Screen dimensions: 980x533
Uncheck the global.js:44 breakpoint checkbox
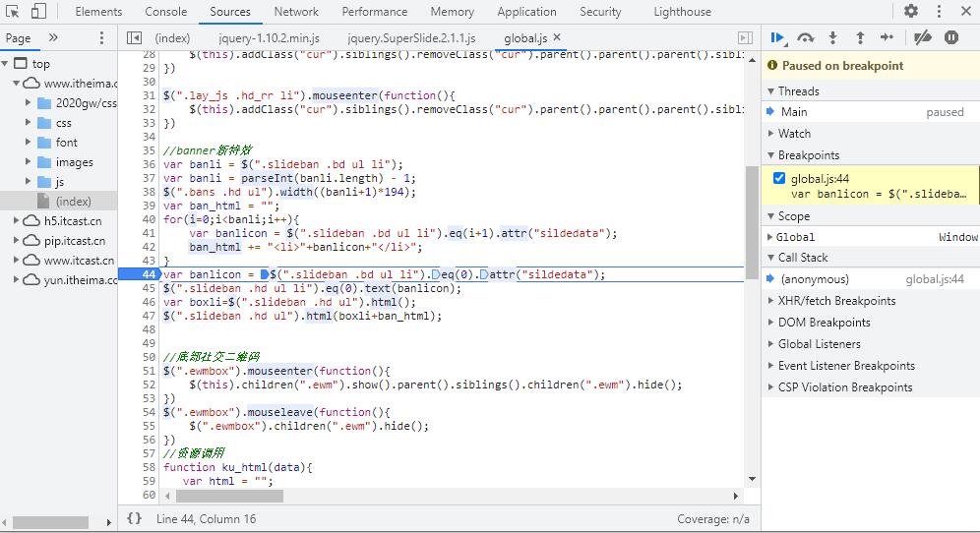(778, 178)
